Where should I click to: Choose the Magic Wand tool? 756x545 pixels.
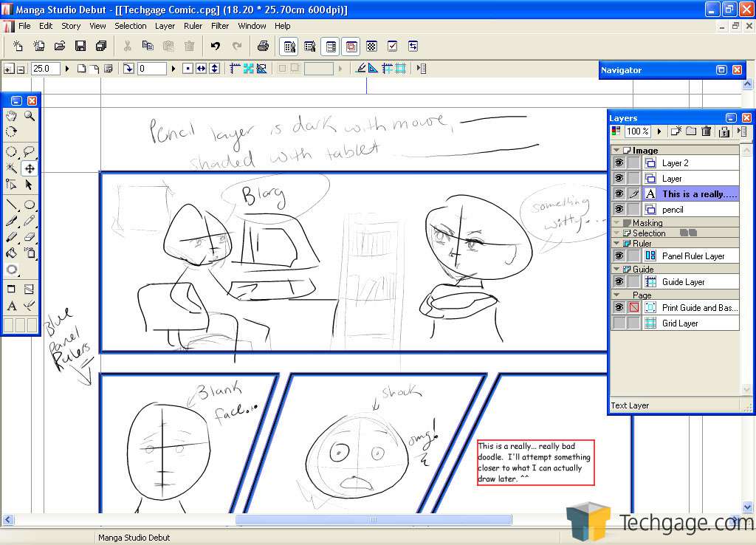click(x=11, y=168)
